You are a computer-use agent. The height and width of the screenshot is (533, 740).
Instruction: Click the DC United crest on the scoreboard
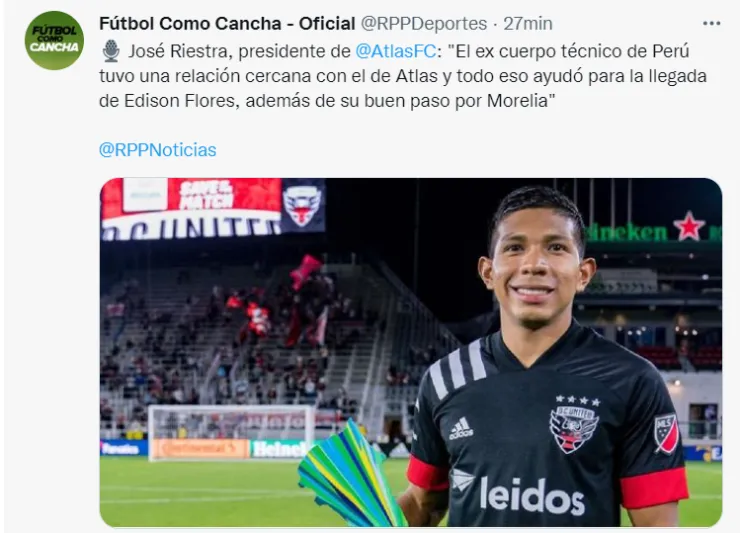[303, 205]
